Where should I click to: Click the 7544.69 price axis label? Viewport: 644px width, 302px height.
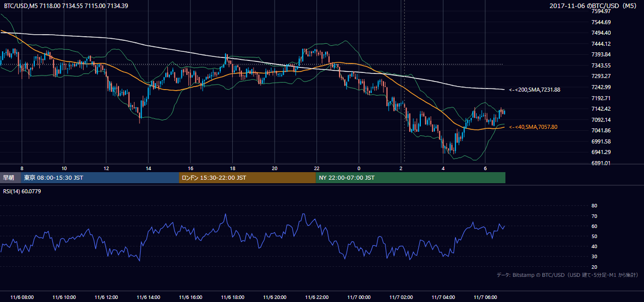(x=601, y=22)
